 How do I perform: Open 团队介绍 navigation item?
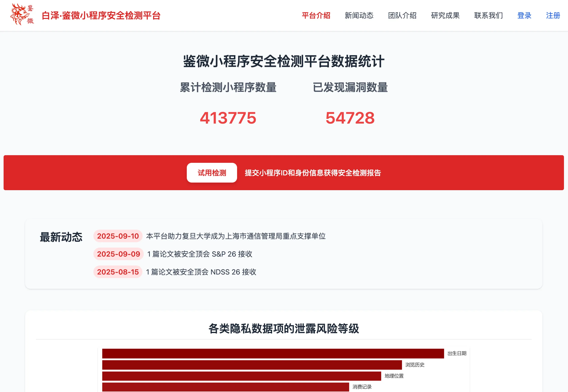[x=402, y=15]
